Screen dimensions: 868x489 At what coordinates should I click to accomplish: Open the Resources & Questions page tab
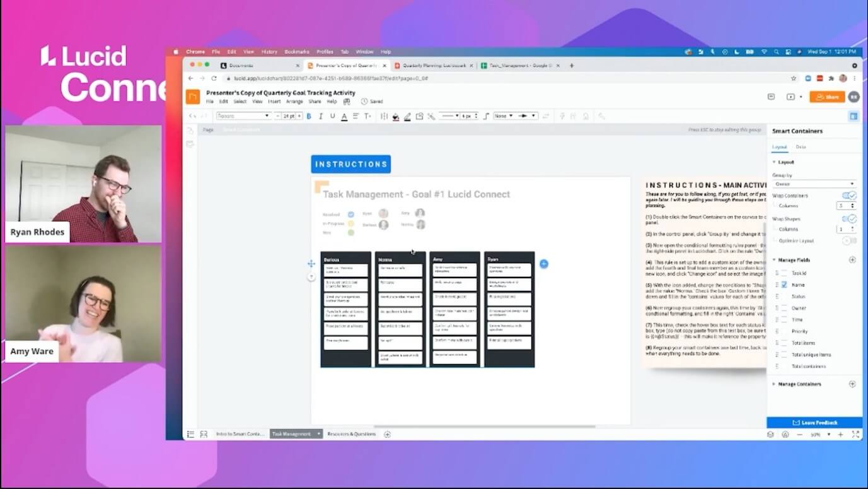click(x=352, y=434)
